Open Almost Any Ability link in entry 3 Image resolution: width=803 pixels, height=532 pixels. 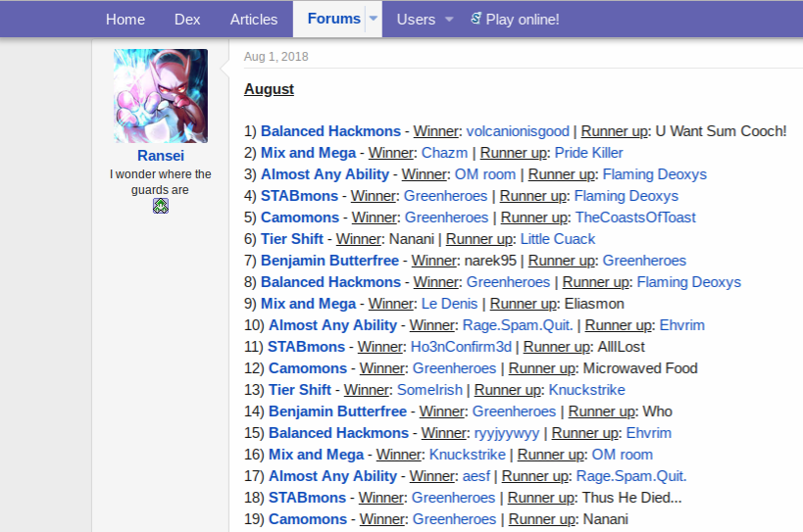click(326, 174)
